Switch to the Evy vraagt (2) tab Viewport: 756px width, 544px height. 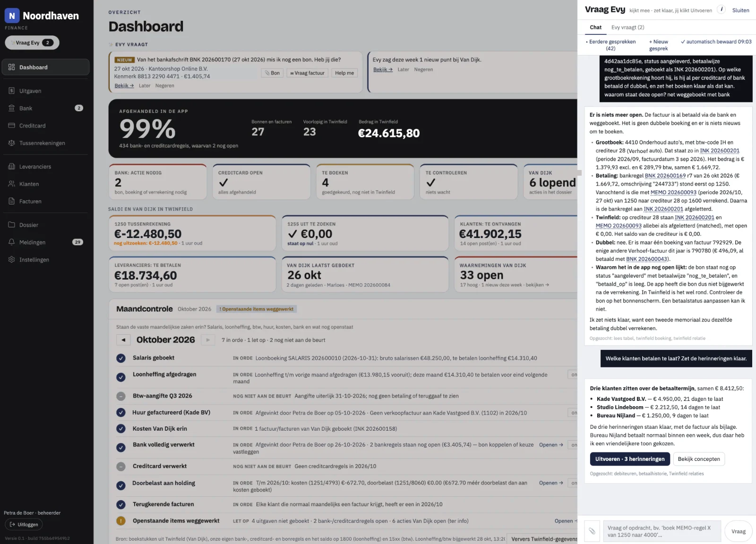click(x=627, y=27)
